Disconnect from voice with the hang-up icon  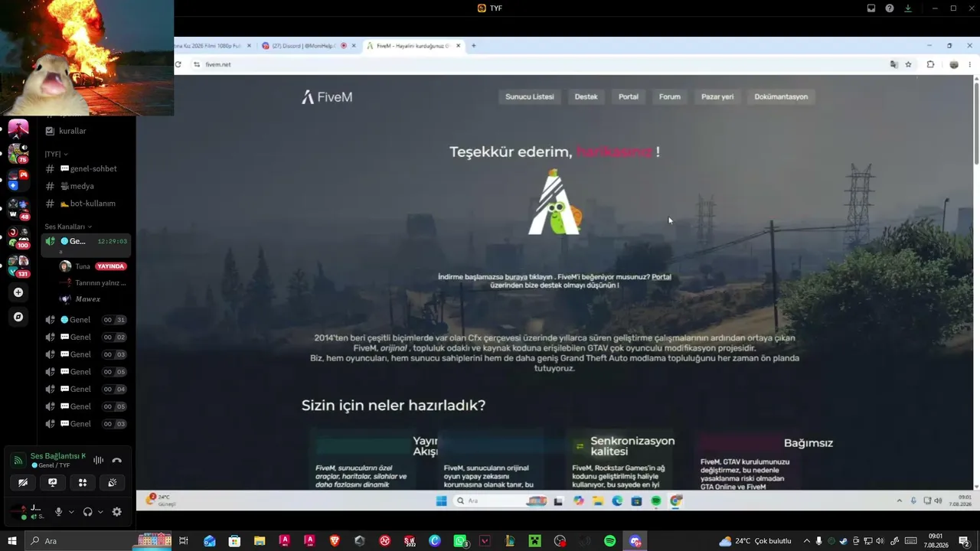tap(117, 460)
